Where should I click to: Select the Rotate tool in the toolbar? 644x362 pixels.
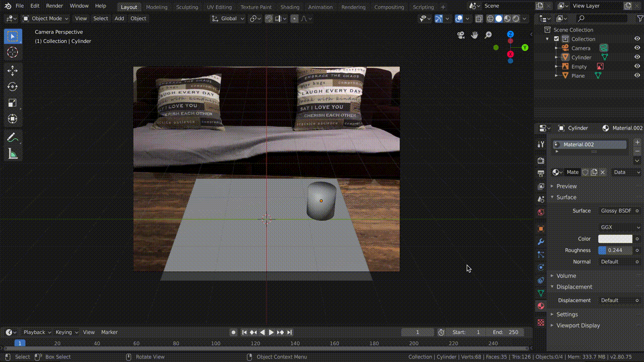click(13, 87)
